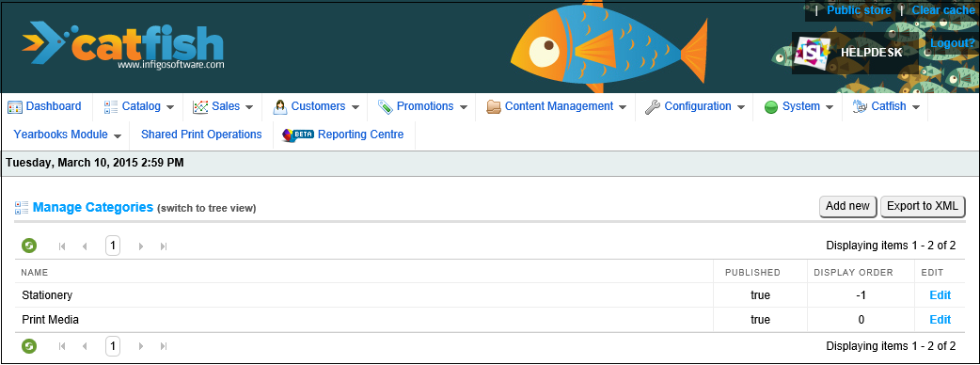Click the top green refresh icon

coord(29,246)
